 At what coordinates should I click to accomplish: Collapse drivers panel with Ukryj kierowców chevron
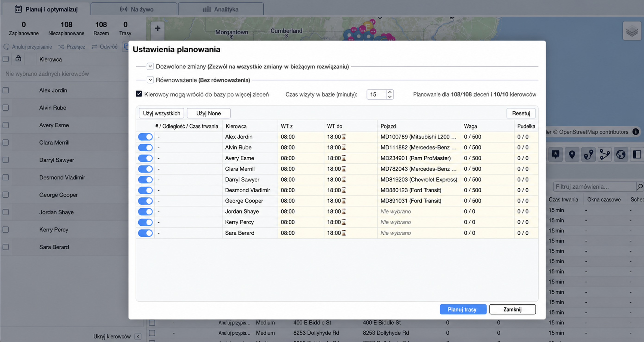click(x=138, y=336)
